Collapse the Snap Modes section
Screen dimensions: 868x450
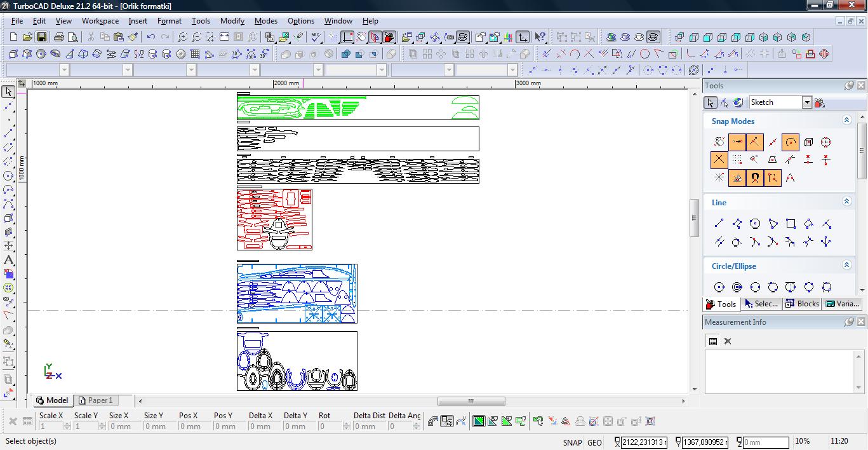pos(846,120)
